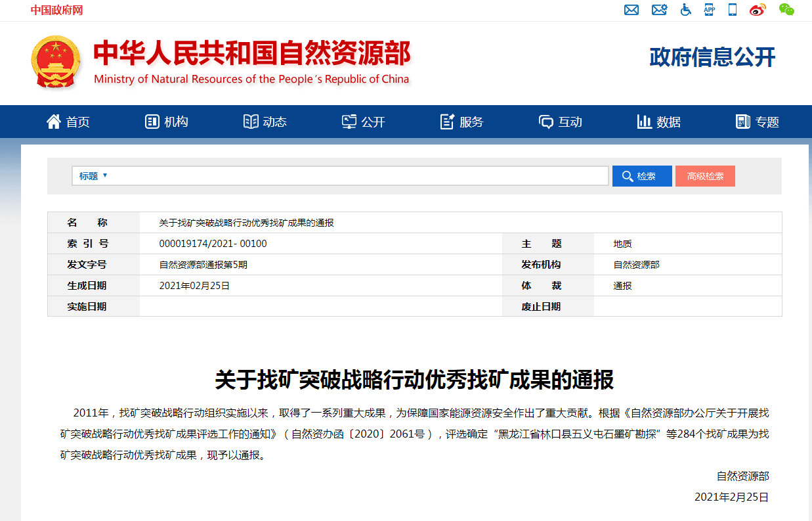812x521 pixels.
Task: Click the 自然资源部 signature under the article
Action: click(742, 476)
